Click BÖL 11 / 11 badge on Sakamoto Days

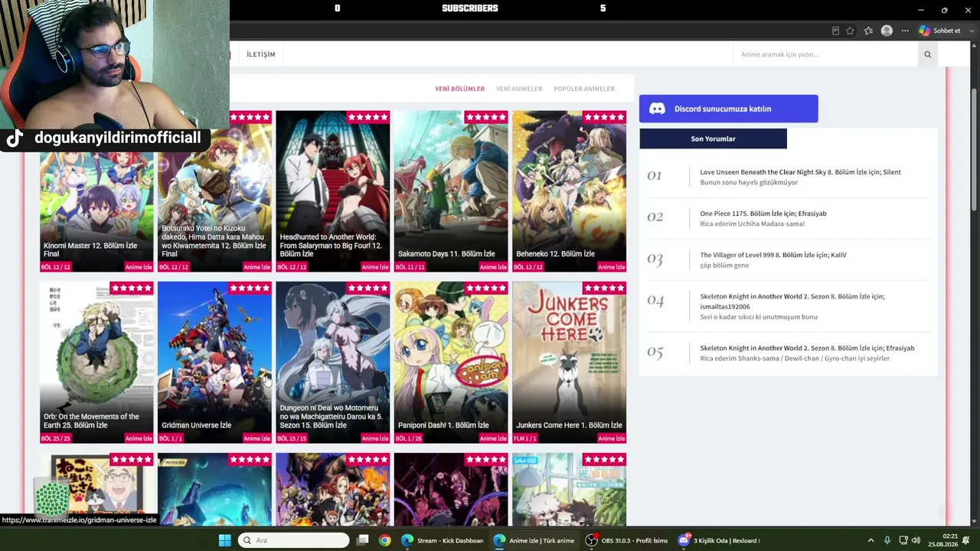pos(410,267)
